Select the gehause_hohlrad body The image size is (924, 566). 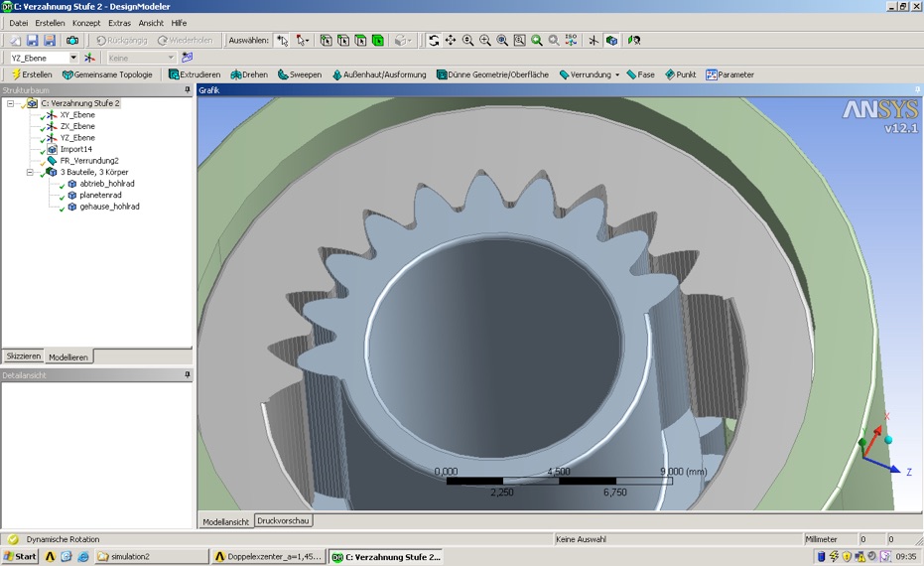pos(109,207)
